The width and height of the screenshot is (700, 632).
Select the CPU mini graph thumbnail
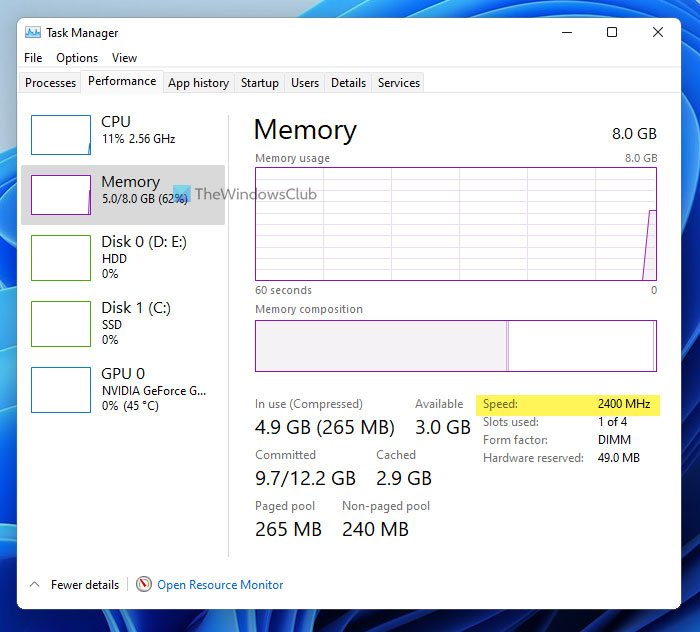[x=61, y=135]
